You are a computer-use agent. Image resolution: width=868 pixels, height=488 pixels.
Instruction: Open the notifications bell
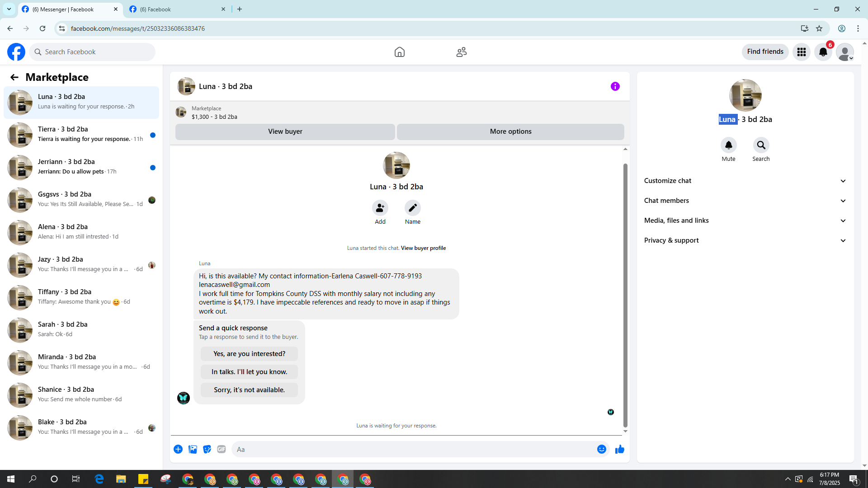tap(823, 52)
